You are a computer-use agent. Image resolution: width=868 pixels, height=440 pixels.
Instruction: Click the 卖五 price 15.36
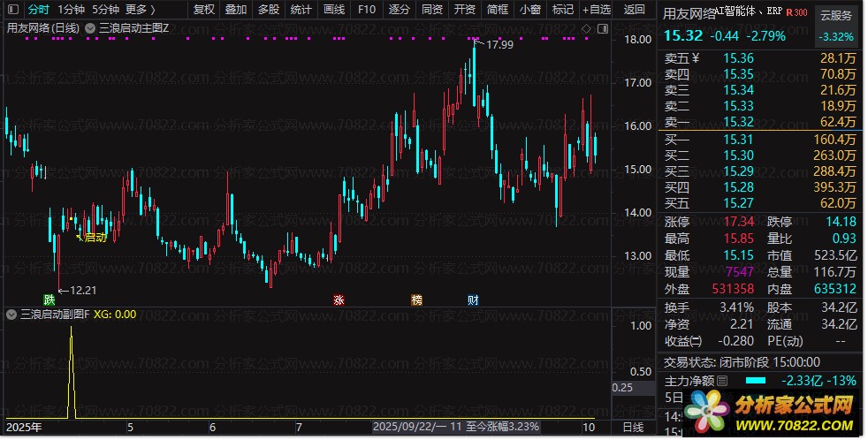pos(738,58)
